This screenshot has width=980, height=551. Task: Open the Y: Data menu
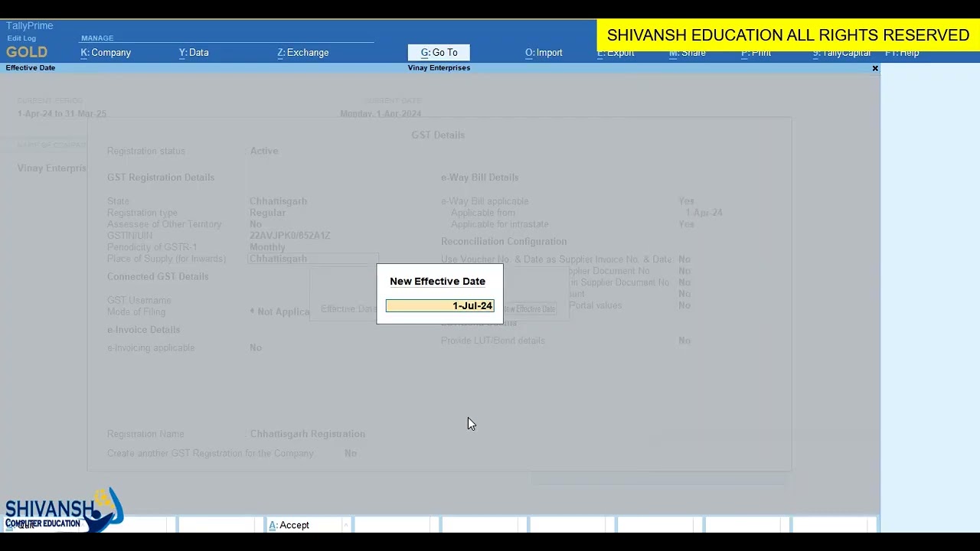194,53
